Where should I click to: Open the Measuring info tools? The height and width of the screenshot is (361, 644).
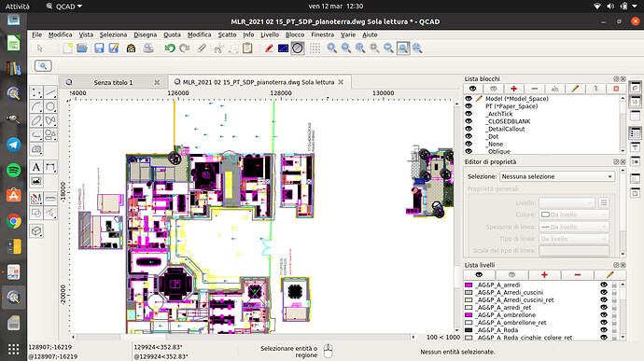[50, 200]
